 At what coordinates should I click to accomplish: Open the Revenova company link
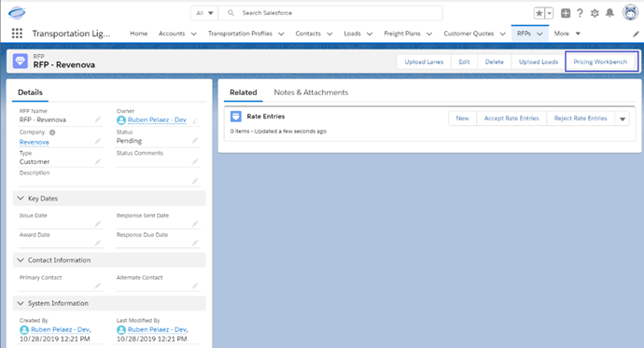(35, 142)
